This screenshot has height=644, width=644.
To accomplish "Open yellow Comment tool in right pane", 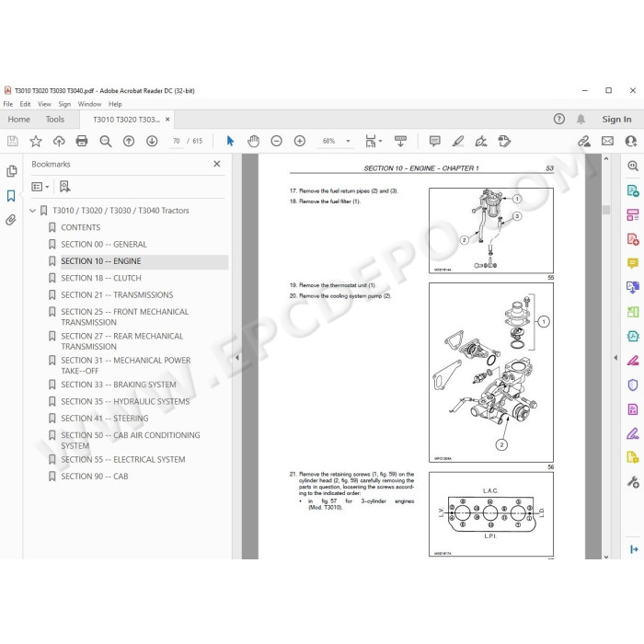I will [x=633, y=263].
